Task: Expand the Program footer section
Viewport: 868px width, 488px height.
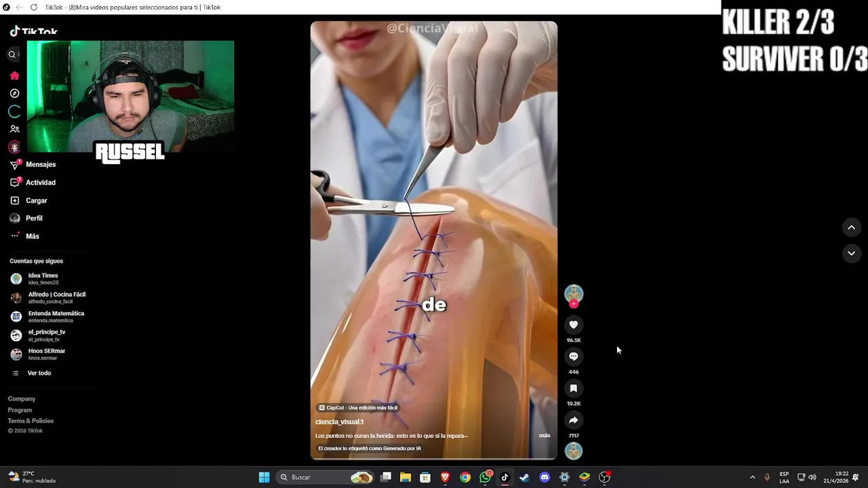Action: coord(20,410)
